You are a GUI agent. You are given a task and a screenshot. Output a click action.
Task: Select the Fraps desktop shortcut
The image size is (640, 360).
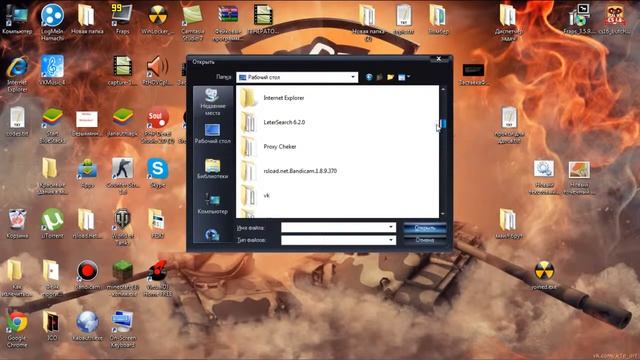pos(122,18)
